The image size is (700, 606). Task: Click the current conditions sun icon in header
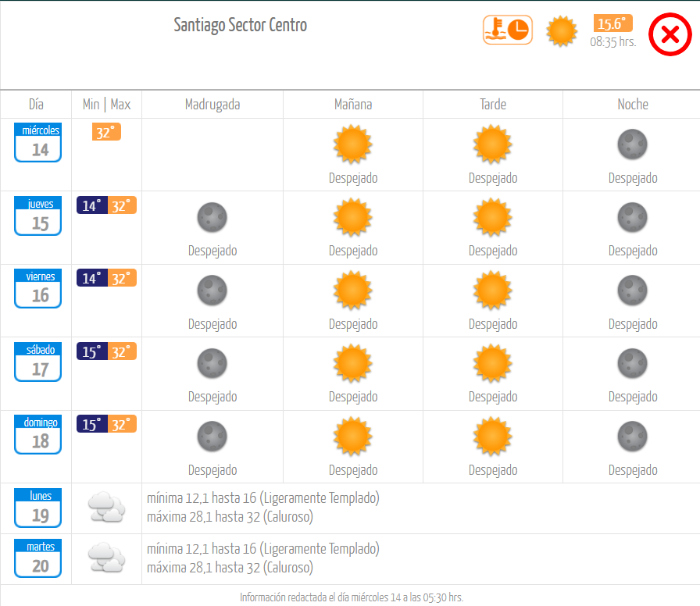click(562, 31)
